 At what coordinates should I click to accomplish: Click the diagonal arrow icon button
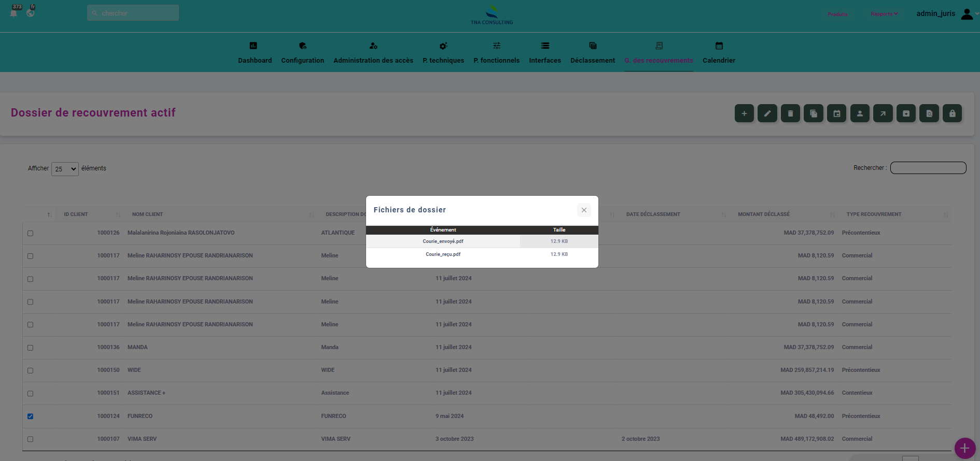tap(883, 113)
